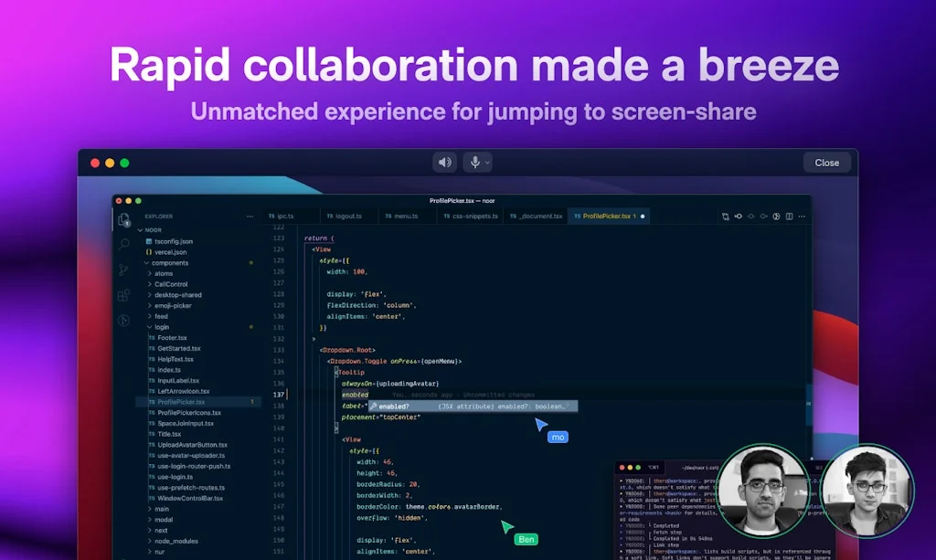Viewport: 936px width, 560px height.
Task: Click the previous change arrow in the editor toolbar
Action: [739, 217]
